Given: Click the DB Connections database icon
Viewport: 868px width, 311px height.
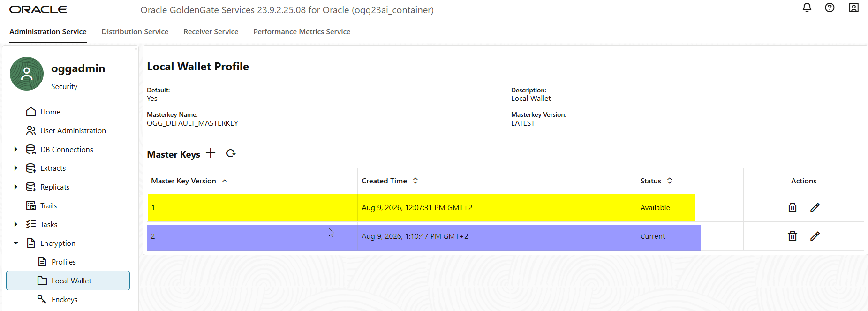Looking at the screenshot, I should [x=31, y=149].
